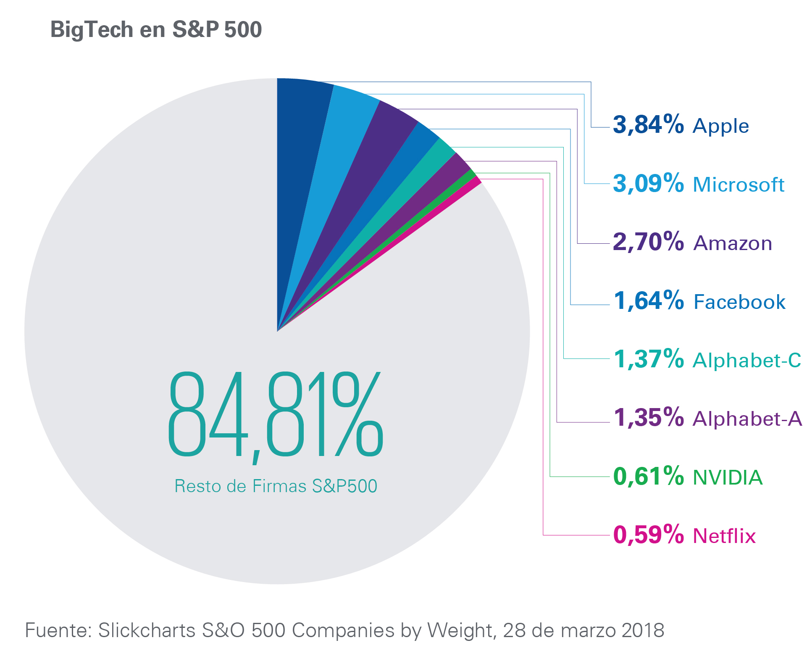Select the 0,59% Netflix legend label

[x=684, y=535]
